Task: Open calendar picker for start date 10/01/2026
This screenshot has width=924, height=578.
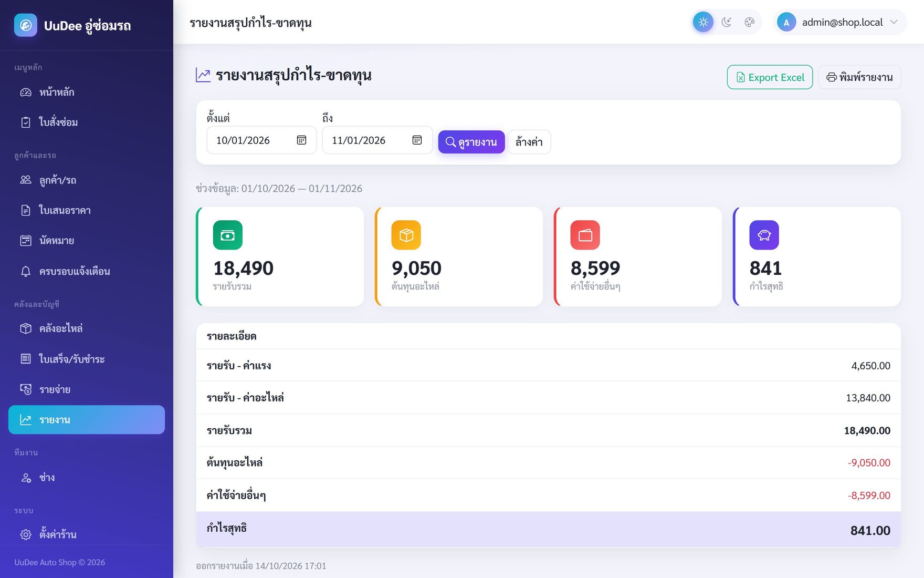Action: click(301, 140)
